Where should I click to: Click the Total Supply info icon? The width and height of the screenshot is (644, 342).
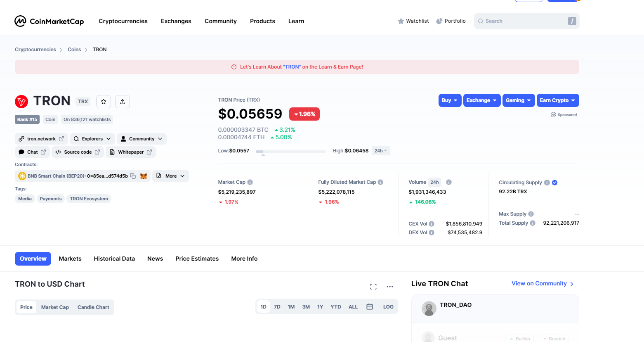point(533,223)
